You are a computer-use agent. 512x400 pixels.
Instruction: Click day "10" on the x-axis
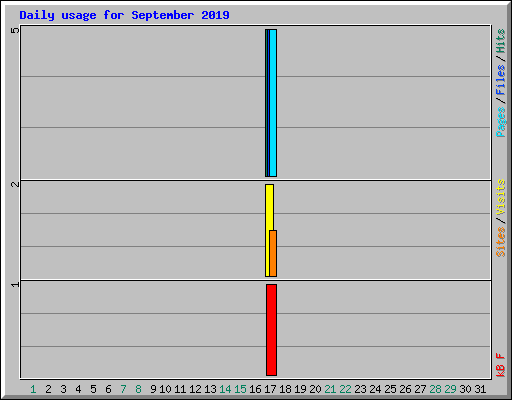165,389
